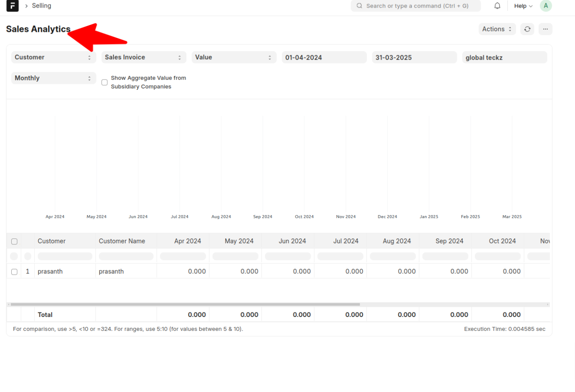Click the Sep 2024 column header

(x=445, y=241)
